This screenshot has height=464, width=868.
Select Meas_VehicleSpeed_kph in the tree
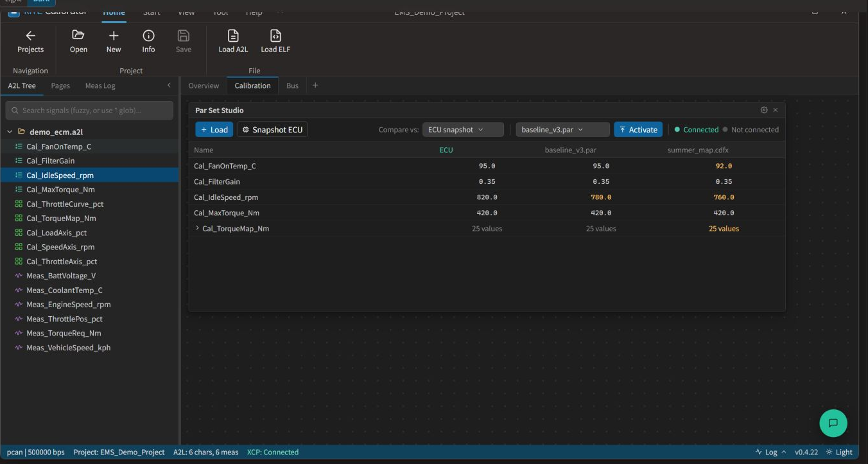click(89, 348)
